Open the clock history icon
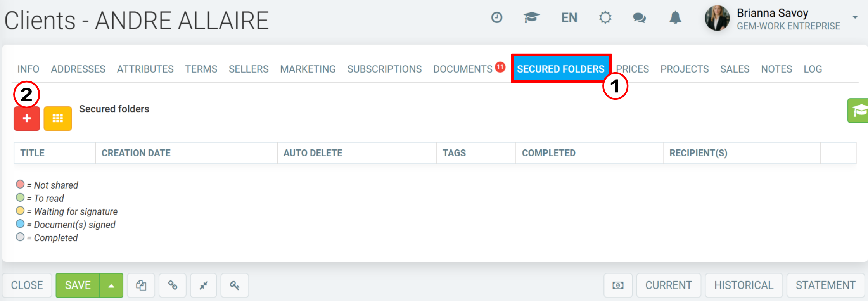The height and width of the screenshot is (301, 868). tap(496, 17)
